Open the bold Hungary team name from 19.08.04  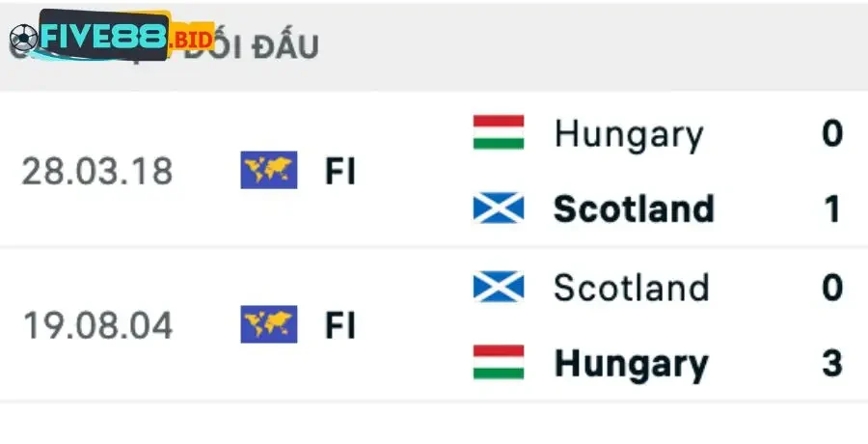632,364
